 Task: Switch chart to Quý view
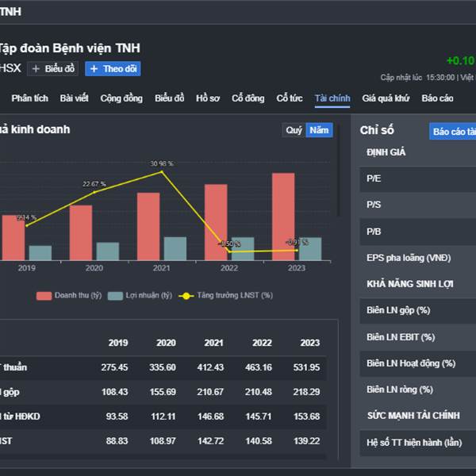click(294, 130)
